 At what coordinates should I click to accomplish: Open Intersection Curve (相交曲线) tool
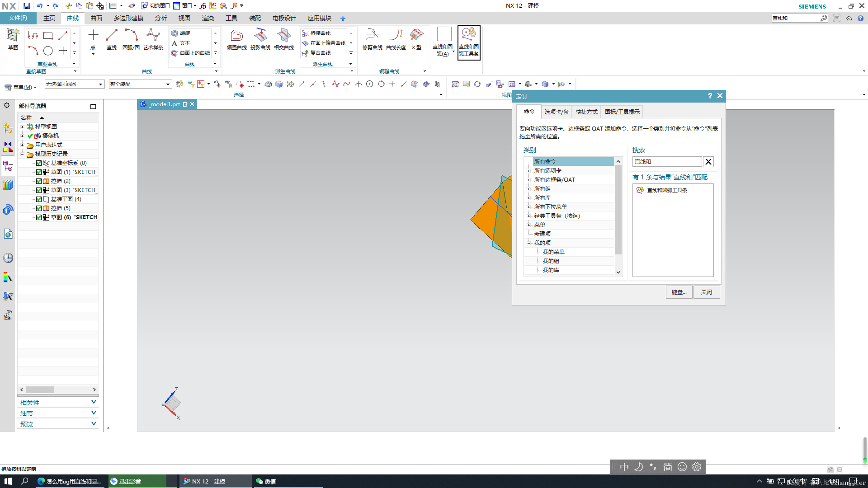pyautogui.click(x=284, y=39)
